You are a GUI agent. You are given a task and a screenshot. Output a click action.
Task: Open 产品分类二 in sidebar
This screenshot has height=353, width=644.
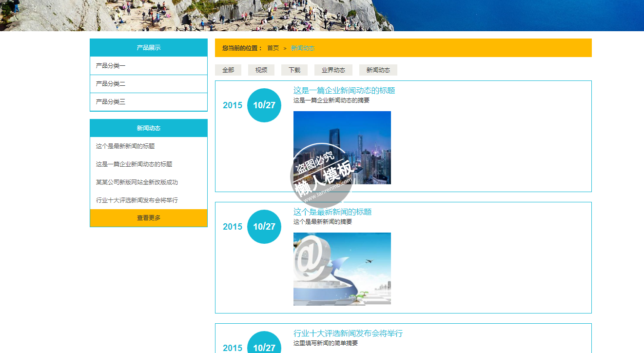[111, 84]
